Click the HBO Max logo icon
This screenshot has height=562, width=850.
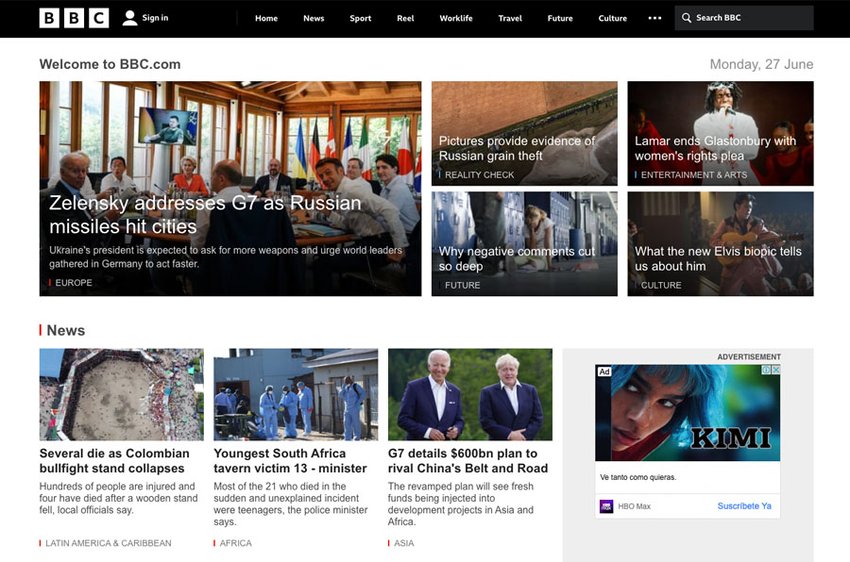606,506
